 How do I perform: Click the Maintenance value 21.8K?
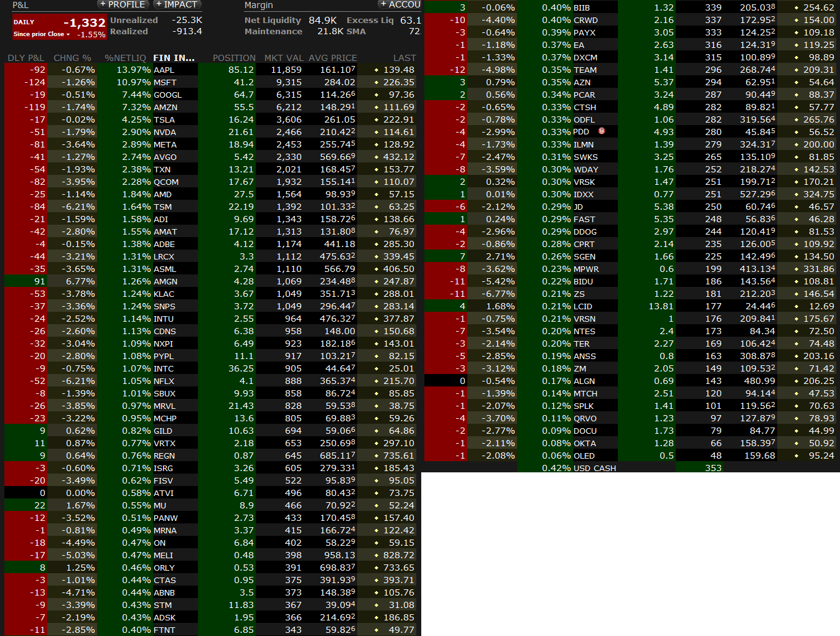[330, 31]
